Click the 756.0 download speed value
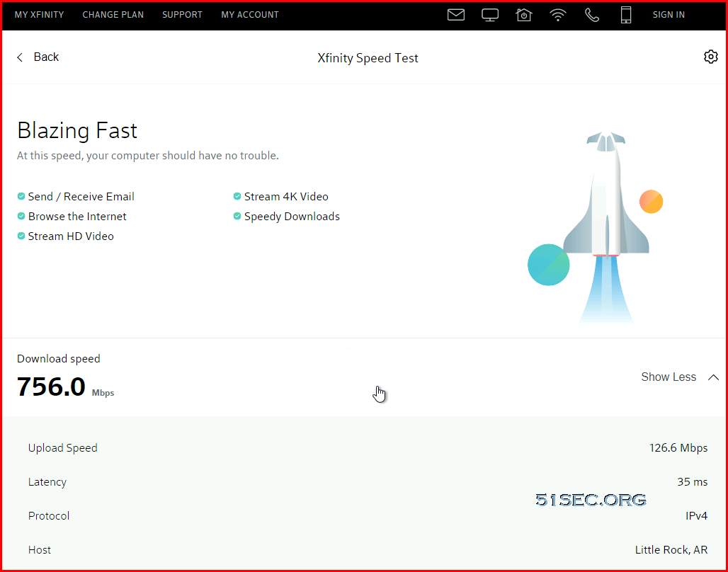The width and height of the screenshot is (728, 572). tap(51, 387)
